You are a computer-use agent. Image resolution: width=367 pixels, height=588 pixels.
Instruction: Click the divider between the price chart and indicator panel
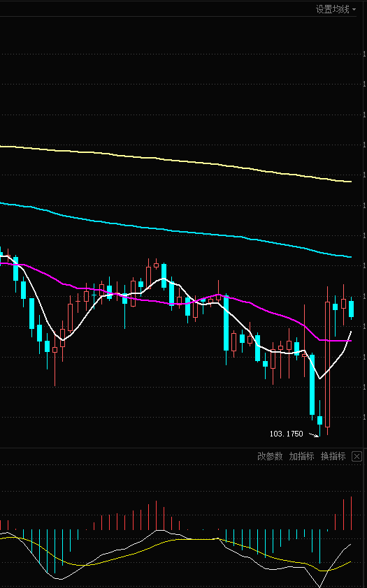tap(183, 448)
